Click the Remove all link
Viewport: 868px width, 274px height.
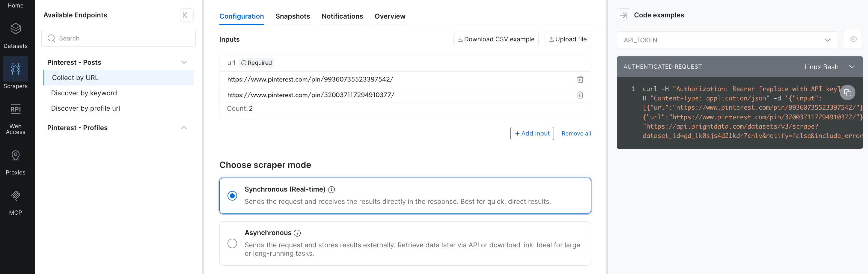[576, 133]
